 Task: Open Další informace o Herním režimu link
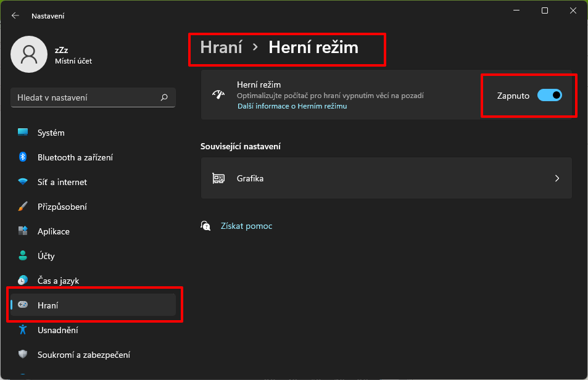[292, 106]
